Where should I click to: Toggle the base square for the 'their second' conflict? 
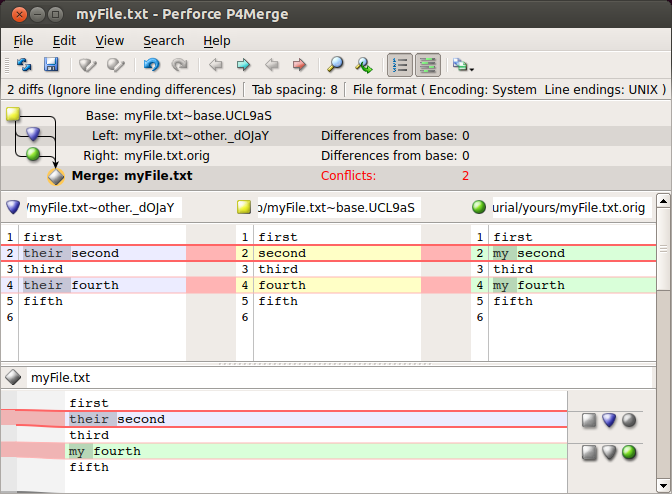[590, 420]
